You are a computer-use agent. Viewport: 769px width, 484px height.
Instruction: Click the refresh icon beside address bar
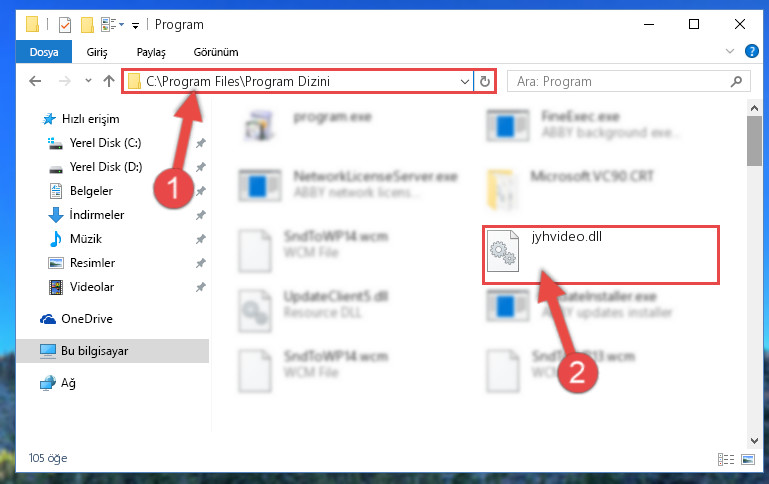pyautogui.click(x=485, y=81)
